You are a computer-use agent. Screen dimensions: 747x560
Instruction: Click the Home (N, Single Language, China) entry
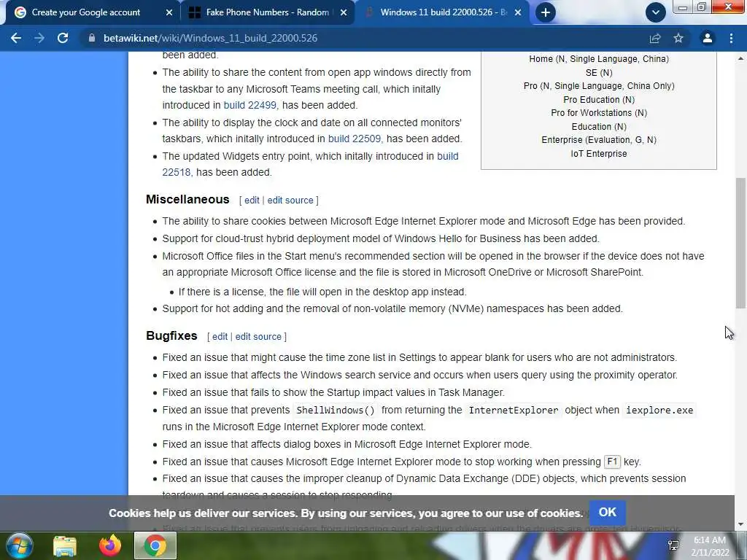click(599, 59)
